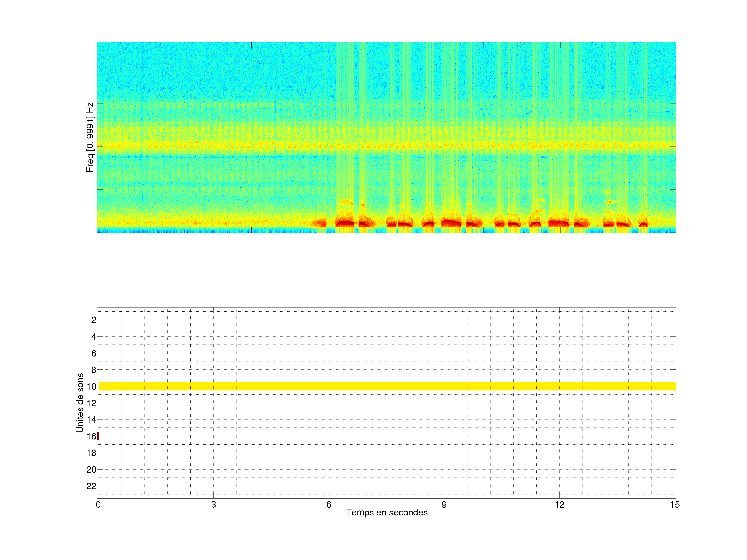Click y-axis tick label 18

(91, 453)
